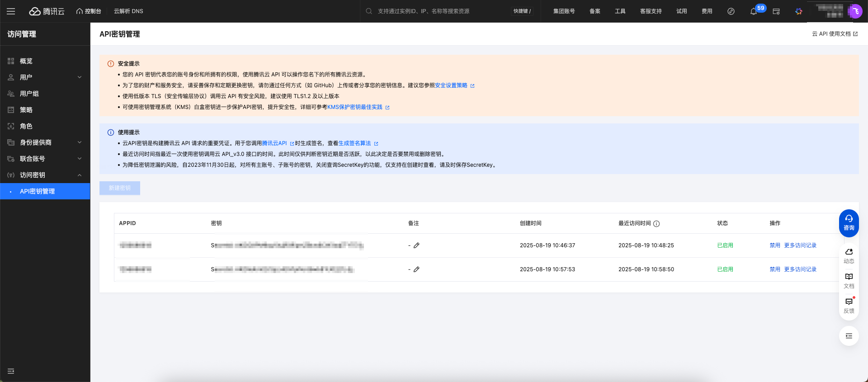Open the 安全设置策略 link
This screenshot has width=868, height=382.
(x=451, y=85)
